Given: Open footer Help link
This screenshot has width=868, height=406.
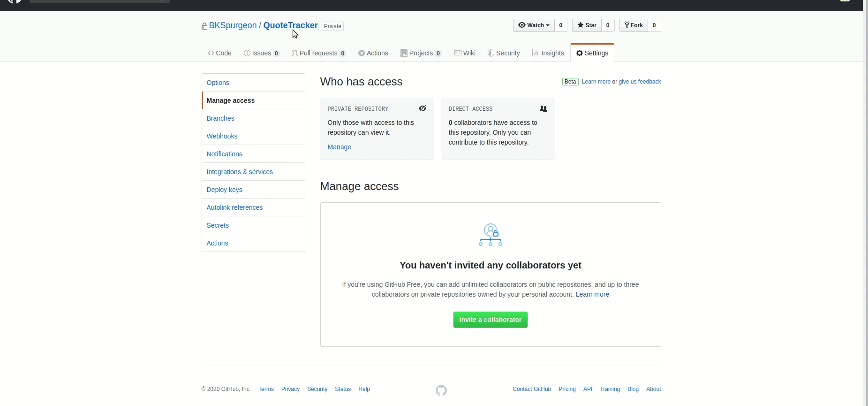Looking at the screenshot, I should pos(364,389).
